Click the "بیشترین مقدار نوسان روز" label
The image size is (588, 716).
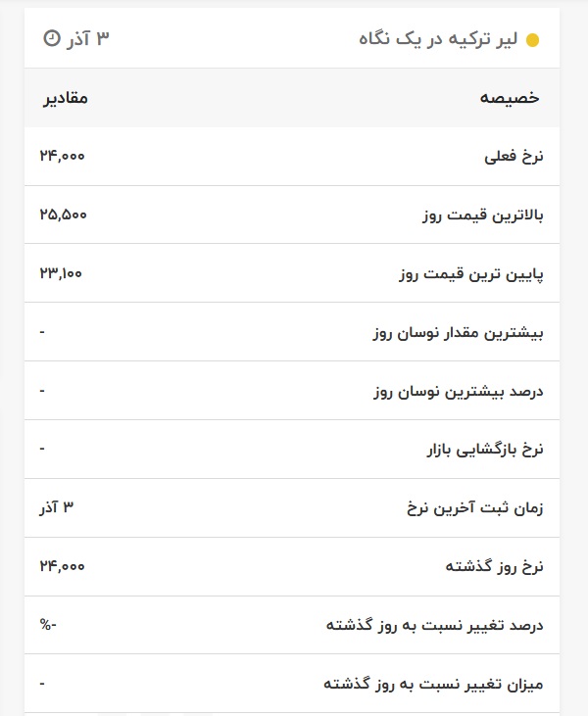point(457,332)
